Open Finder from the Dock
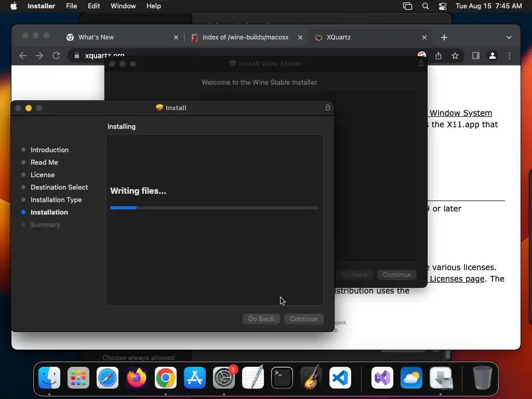Image resolution: width=532 pixels, height=399 pixels. tap(49, 378)
